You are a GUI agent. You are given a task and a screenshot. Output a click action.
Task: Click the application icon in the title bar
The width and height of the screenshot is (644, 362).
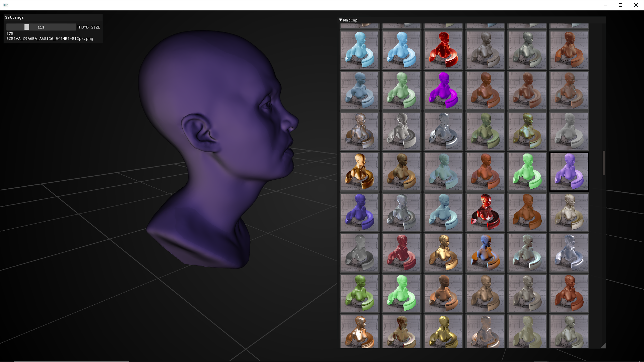click(x=5, y=5)
